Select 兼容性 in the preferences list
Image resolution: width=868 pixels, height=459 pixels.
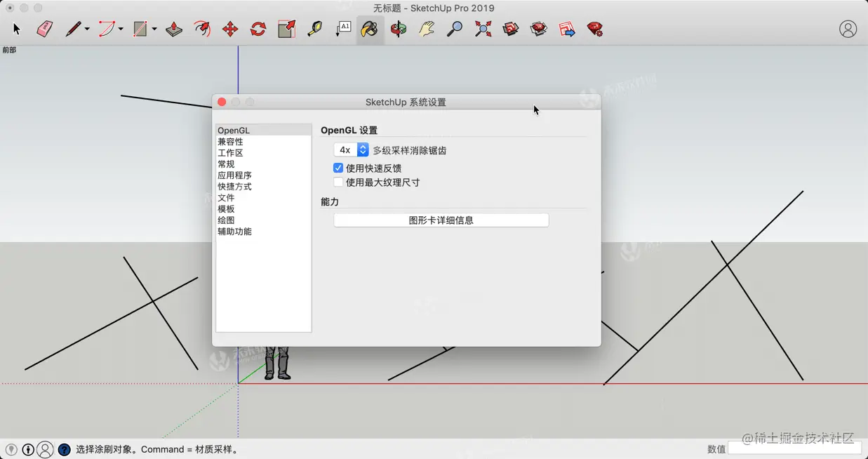pos(264,142)
